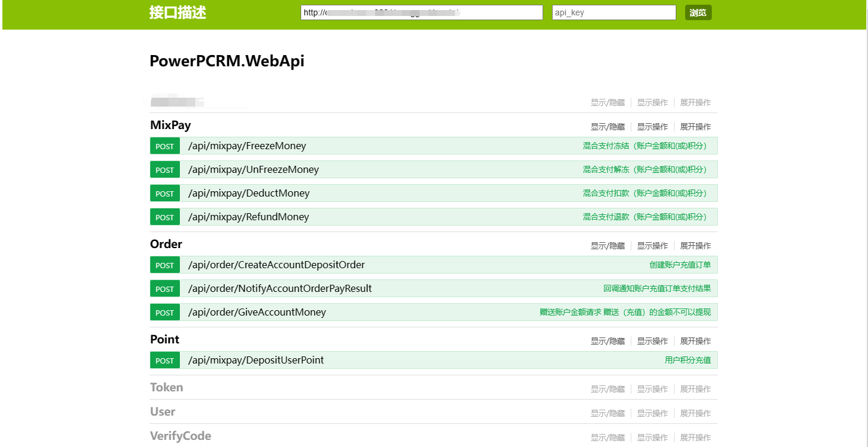Open the /api/order/GiveAccountMoney endpoint path

click(257, 313)
